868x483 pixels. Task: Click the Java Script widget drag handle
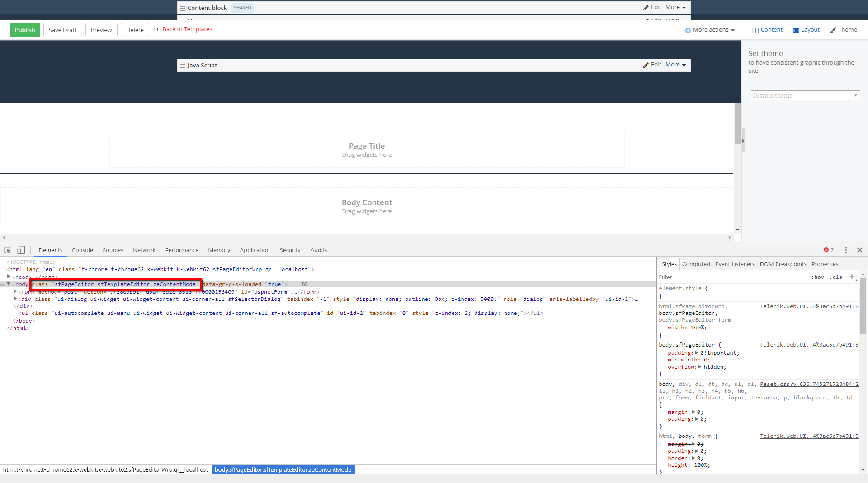[183, 66]
